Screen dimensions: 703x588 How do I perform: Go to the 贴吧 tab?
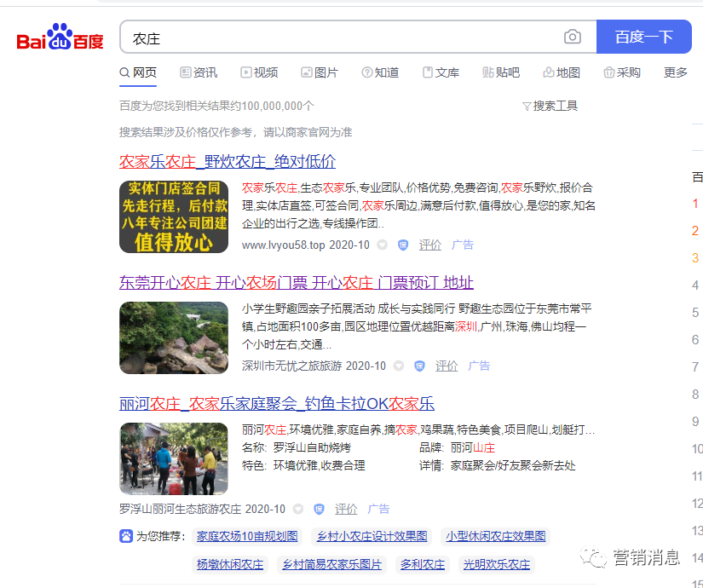[501, 72]
